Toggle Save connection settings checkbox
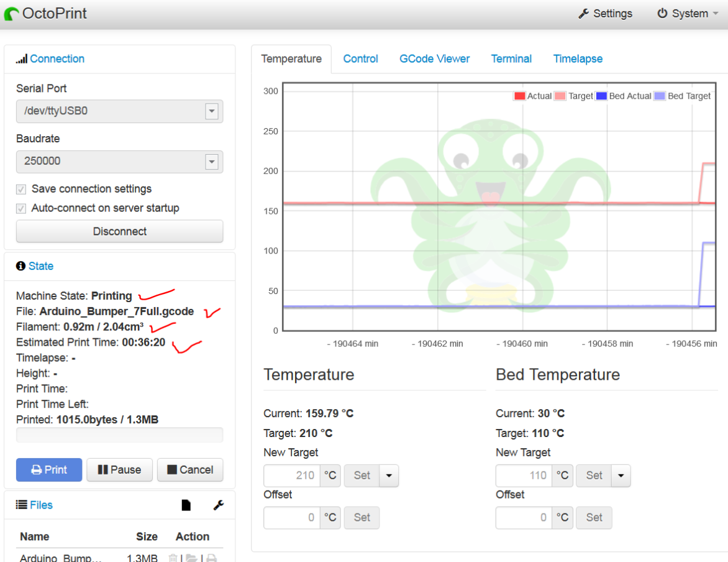The width and height of the screenshot is (728, 562). click(21, 189)
